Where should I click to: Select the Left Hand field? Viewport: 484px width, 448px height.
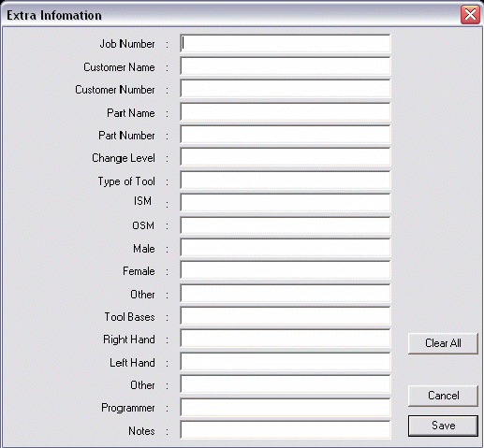pos(286,362)
